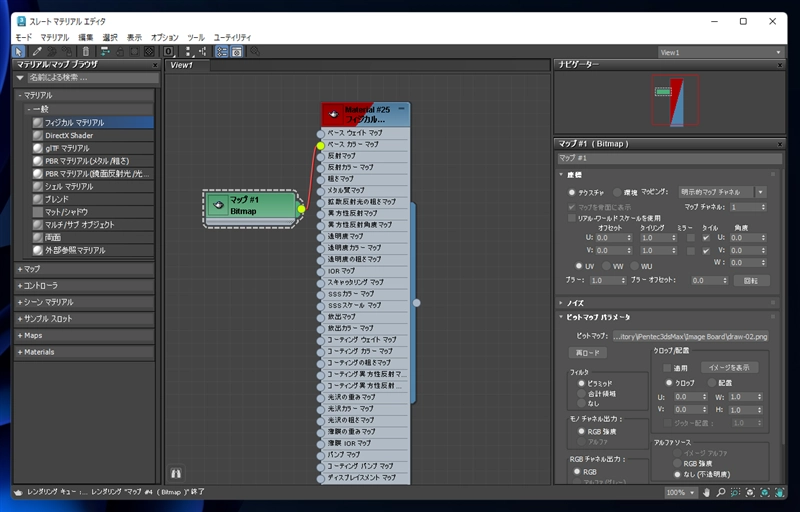
Task: Expand コントローラ group
Action: click(84, 286)
